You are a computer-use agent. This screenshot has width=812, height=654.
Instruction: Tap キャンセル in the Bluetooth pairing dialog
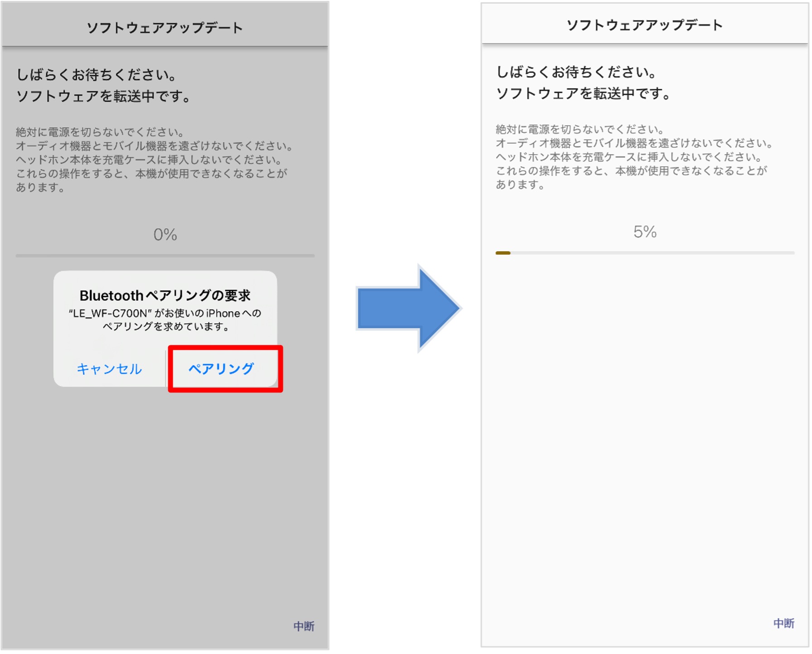(109, 368)
